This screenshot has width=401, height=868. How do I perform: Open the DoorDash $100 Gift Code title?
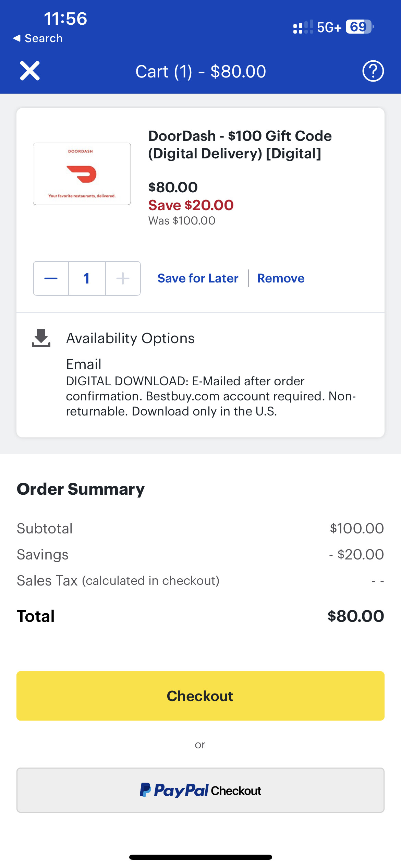(240, 145)
